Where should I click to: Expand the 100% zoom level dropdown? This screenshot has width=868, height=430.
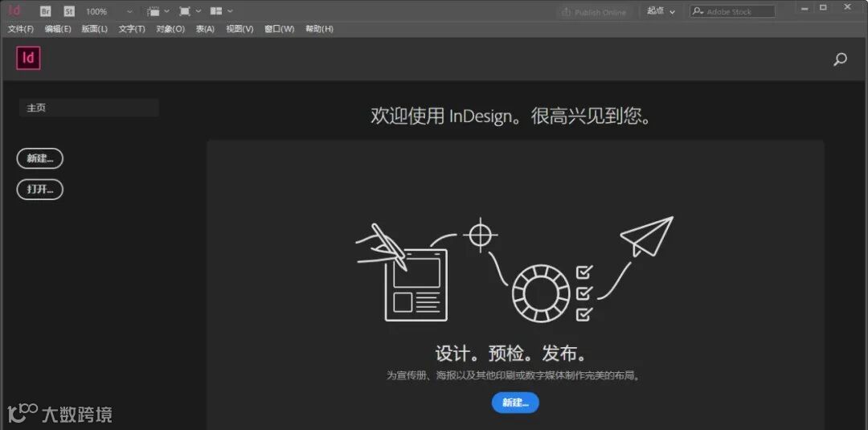(x=129, y=11)
